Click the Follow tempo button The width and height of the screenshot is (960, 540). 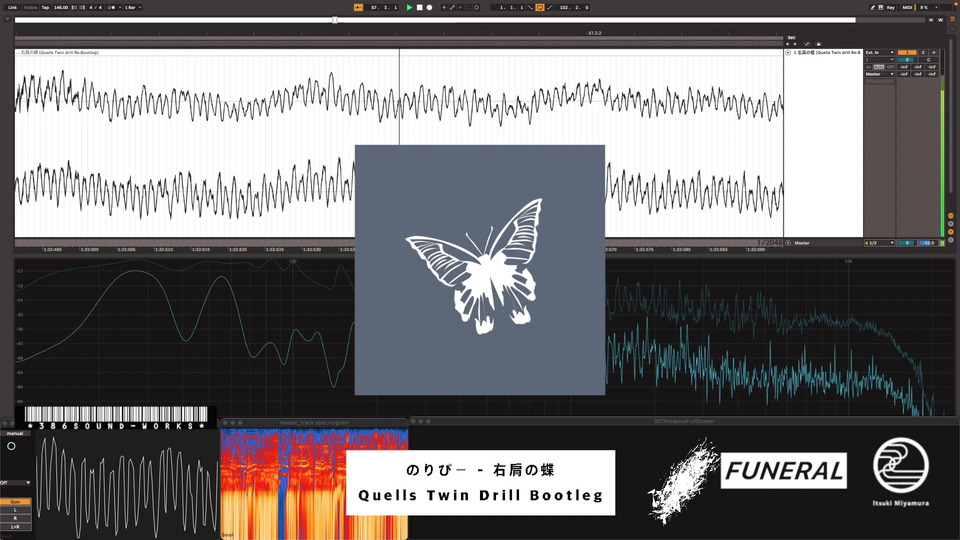pyautogui.click(x=31, y=7)
